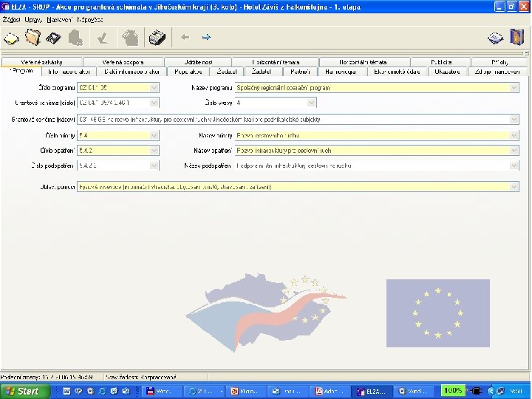Open the Žádost menu
Image resolution: width=532 pixels, height=399 pixels.
(x=12, y=20)
